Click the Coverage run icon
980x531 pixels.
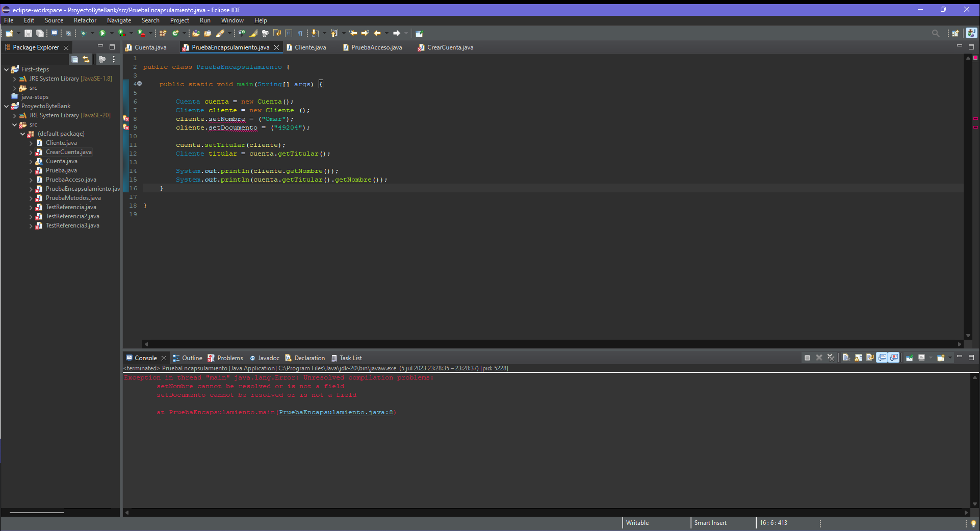122,33
